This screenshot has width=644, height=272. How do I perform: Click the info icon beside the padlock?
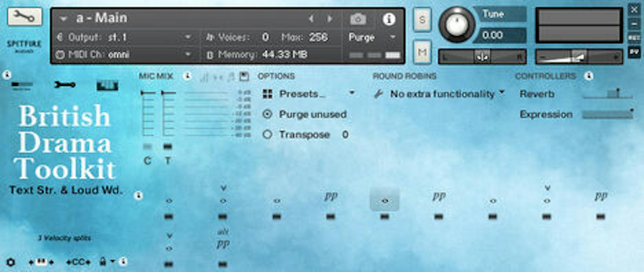123,261
